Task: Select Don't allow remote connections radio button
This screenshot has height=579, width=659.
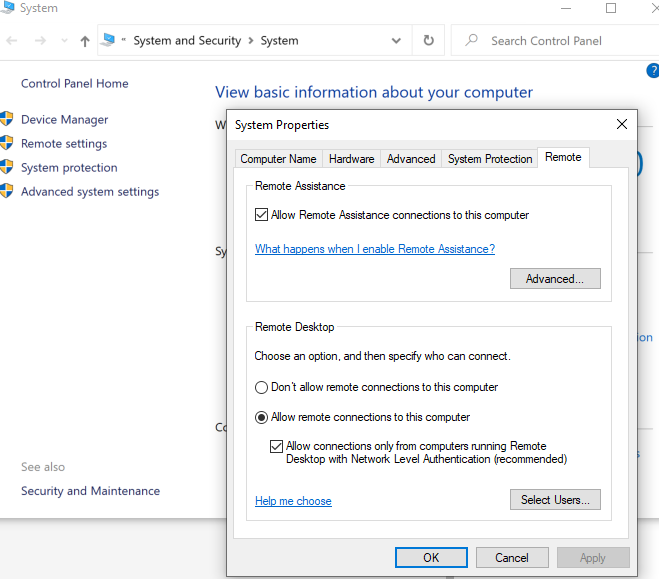Action: [261, 387]
